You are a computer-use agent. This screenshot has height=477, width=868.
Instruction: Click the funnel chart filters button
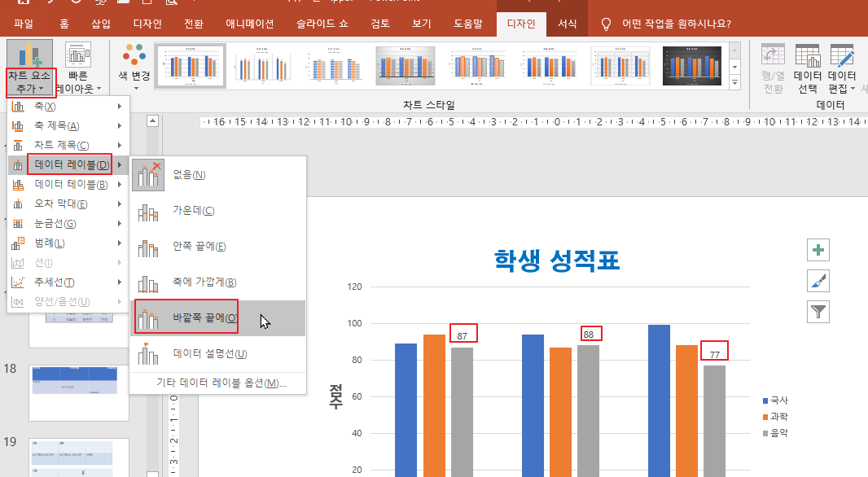click(x=818, y=312)
